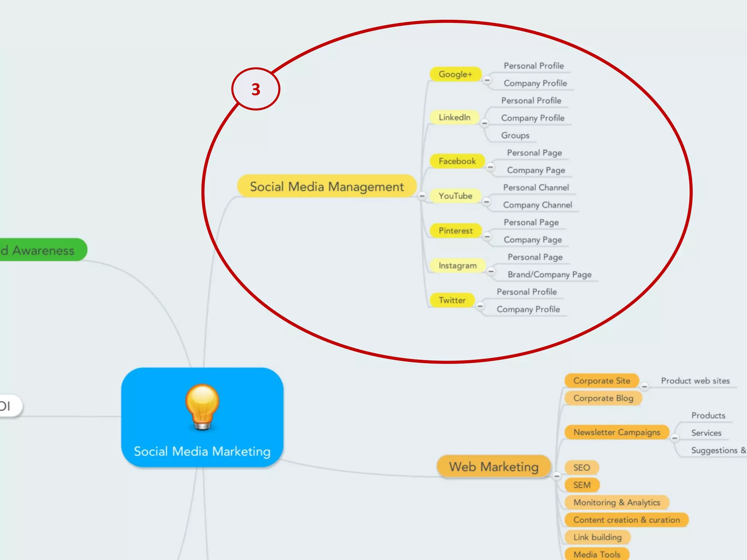The height and width of the screenshot is (560, 747).
Task: Select Personal Page under Instagram
Action: (535, 257)
